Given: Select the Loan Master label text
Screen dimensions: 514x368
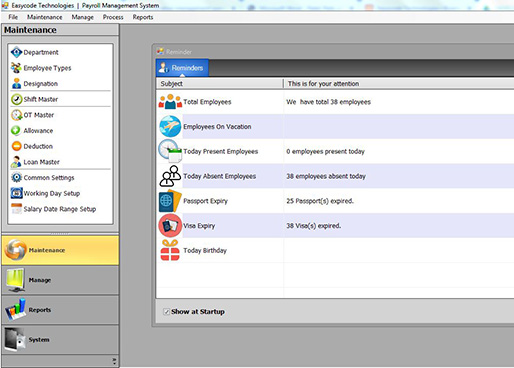Looking at the screenshot, I should (x=41, y=162).
